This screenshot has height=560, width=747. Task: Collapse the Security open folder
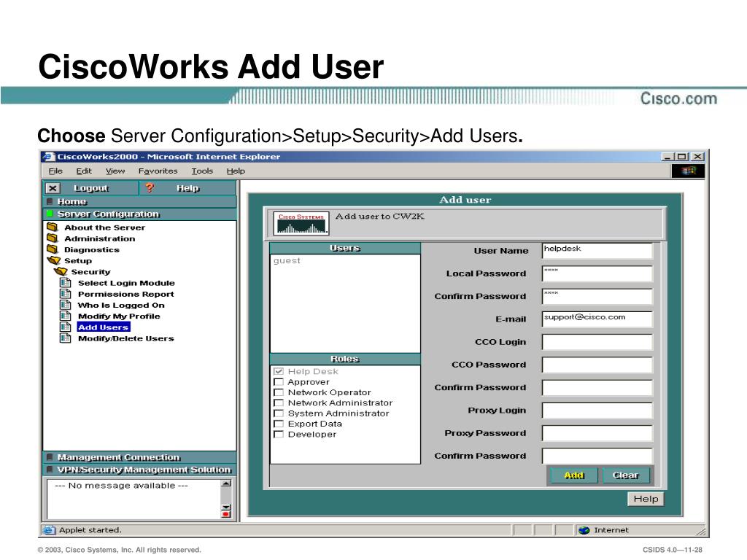tap(61, 271)
